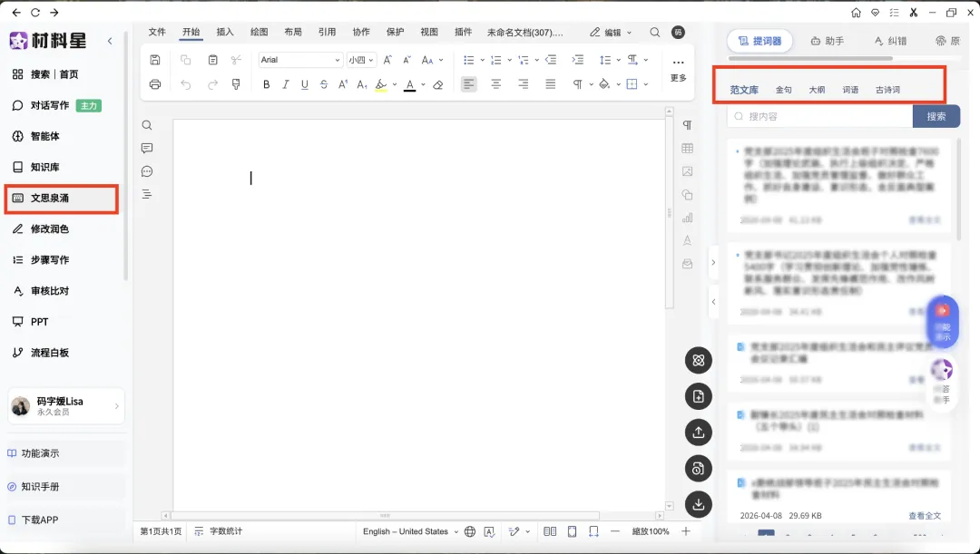Justify the paragraph text
This screenshot has width=980, height=554.
pos(550,84)
